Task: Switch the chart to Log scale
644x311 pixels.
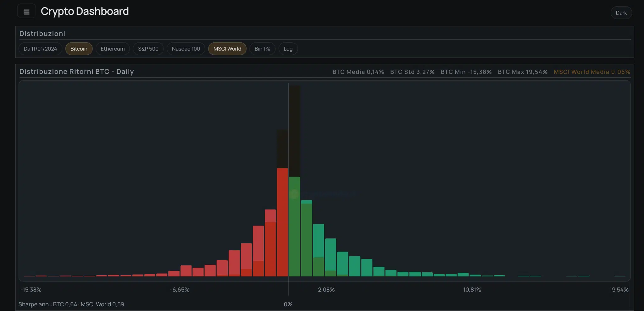Action: click(x=288, y=49)
